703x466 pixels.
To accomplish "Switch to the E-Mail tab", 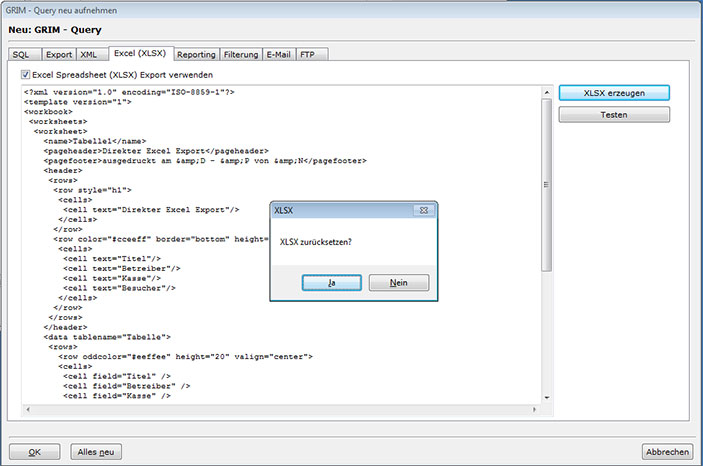I will (279, 54).
